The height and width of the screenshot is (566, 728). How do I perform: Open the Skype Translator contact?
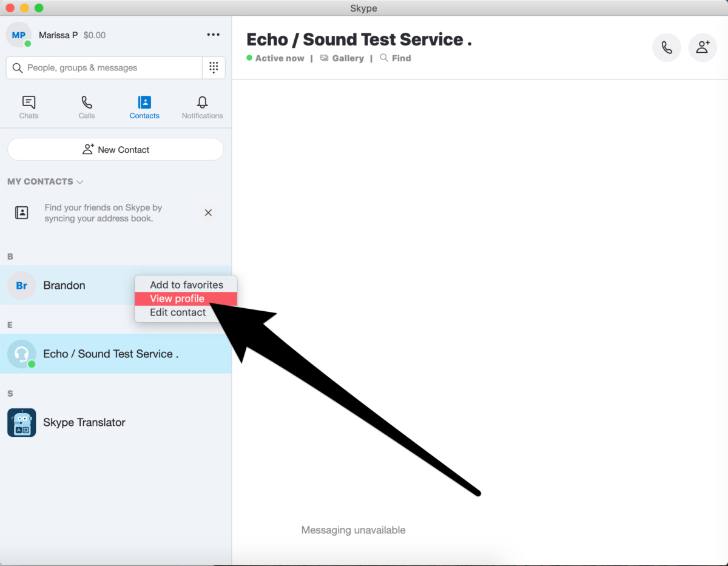[116, 422]
